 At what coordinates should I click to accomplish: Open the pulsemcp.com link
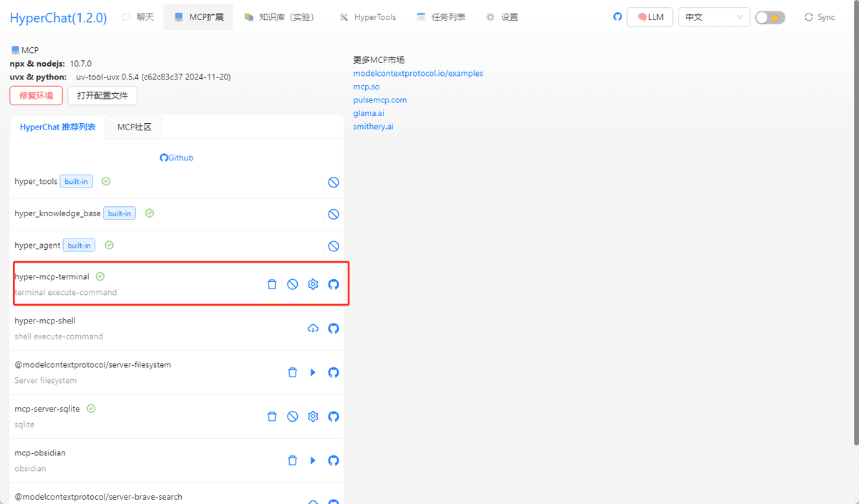[x=380, y=100]
